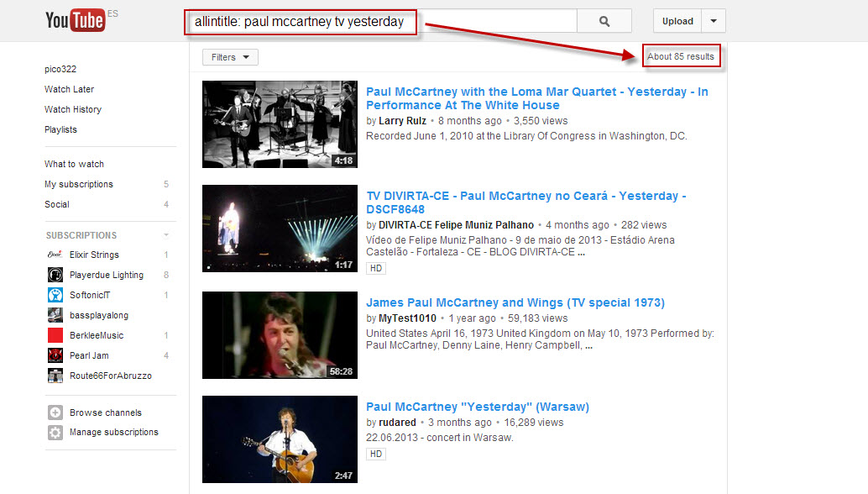Click the YouTube logo
This screenshot has height=494, width=868.
point(75,21)
